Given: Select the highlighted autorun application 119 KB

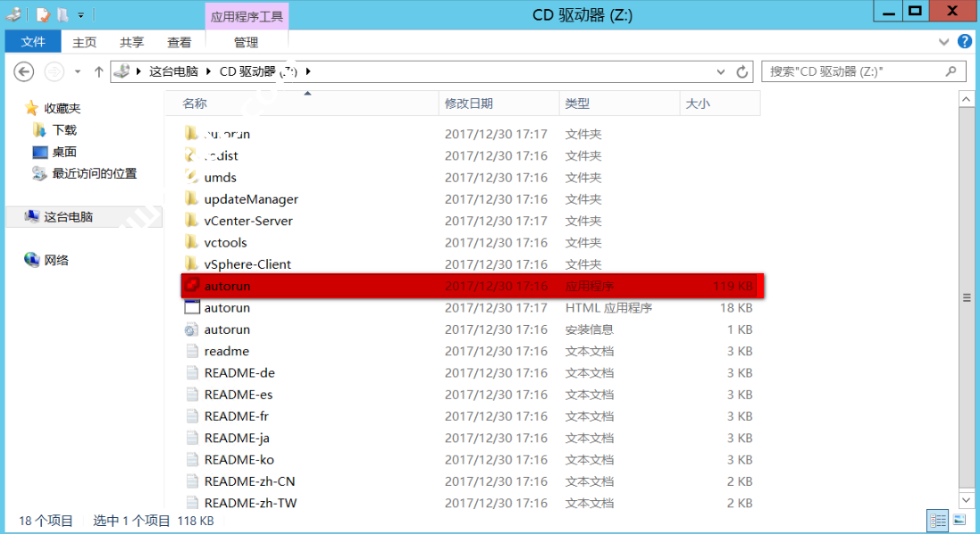Looking at the screenshot, I should [x=473, y=286].
